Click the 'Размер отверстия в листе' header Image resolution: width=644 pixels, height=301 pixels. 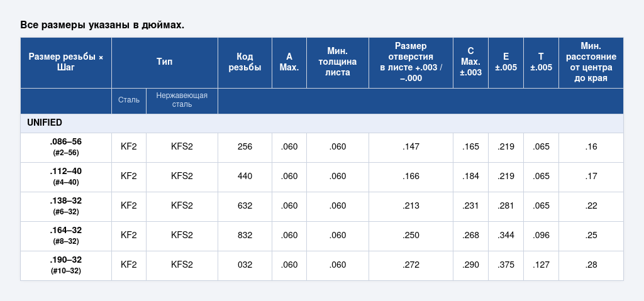(410, 62)
